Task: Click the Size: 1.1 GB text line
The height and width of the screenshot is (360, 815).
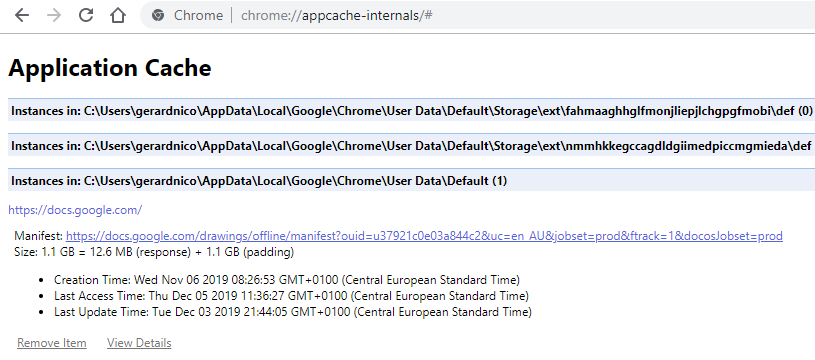Action: click(x=154, y=253)
